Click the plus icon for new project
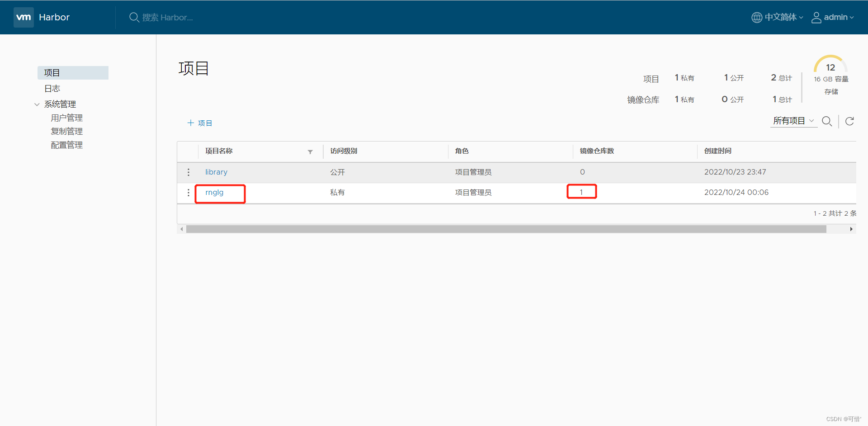Screen dimensions: 868x426 191,123
